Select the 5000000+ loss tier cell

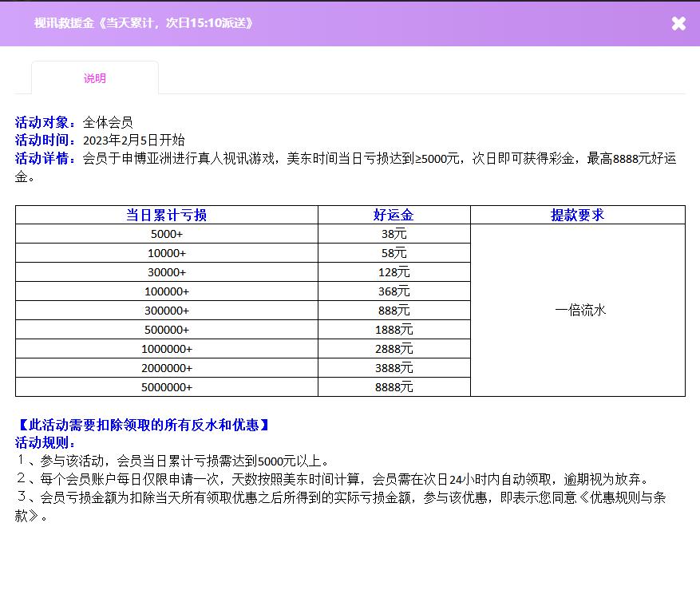166,387
